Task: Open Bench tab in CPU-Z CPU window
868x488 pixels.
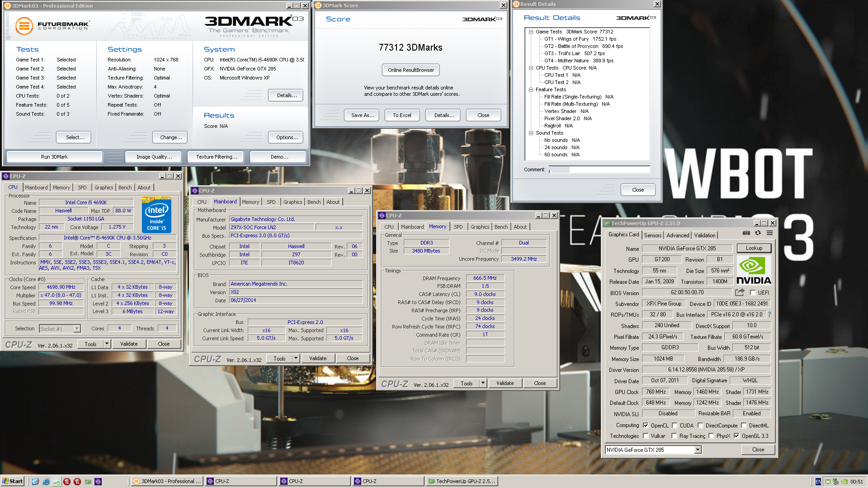Action: click(x=125, y=188)
